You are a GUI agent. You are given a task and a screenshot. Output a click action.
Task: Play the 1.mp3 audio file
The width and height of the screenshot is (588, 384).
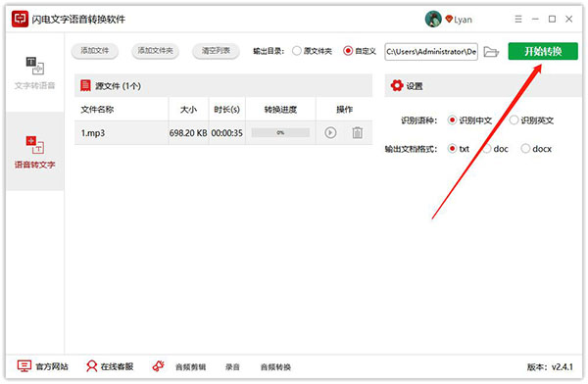pos(330,133)
